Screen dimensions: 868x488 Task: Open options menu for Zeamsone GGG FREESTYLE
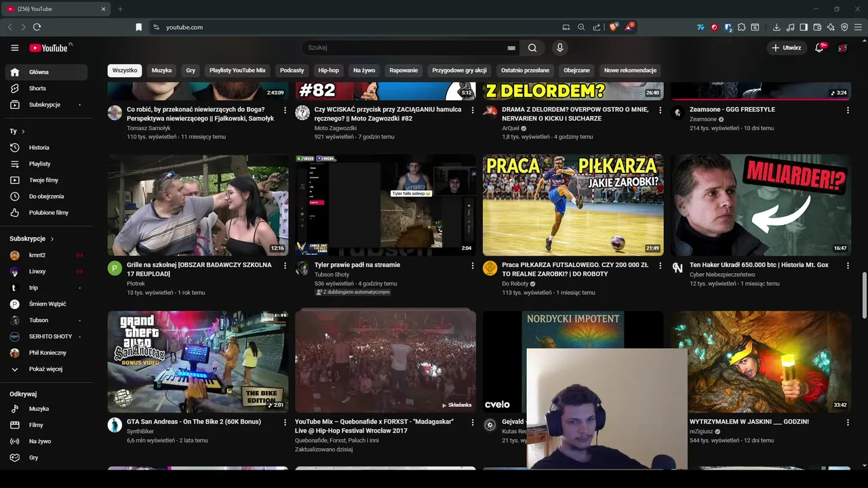click(x=848, y=110)
